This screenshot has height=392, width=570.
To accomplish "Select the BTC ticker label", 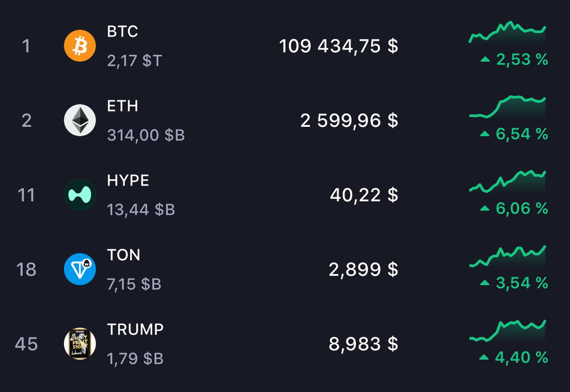I will (122, 32).
